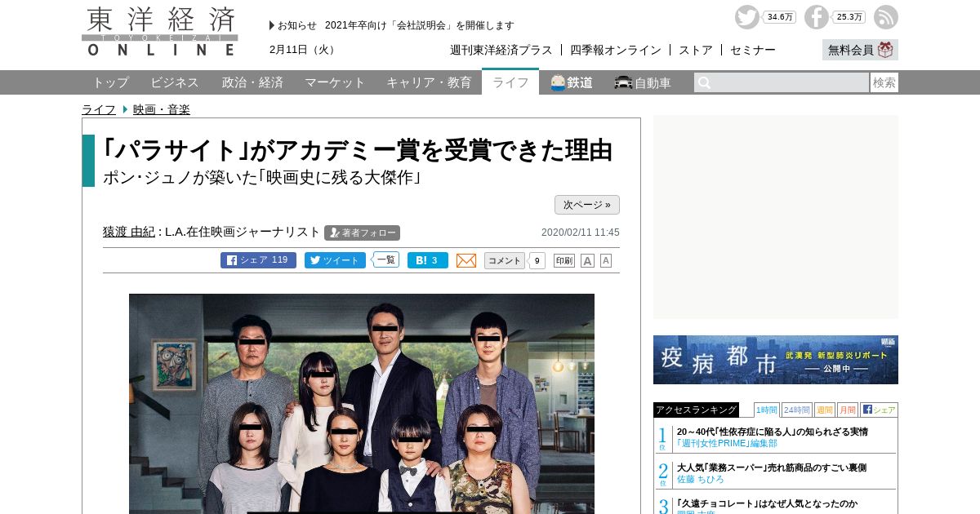This screenshot has height=514, width=980.
Task: Open the ストア store link
Action: (x=696, y=50)
